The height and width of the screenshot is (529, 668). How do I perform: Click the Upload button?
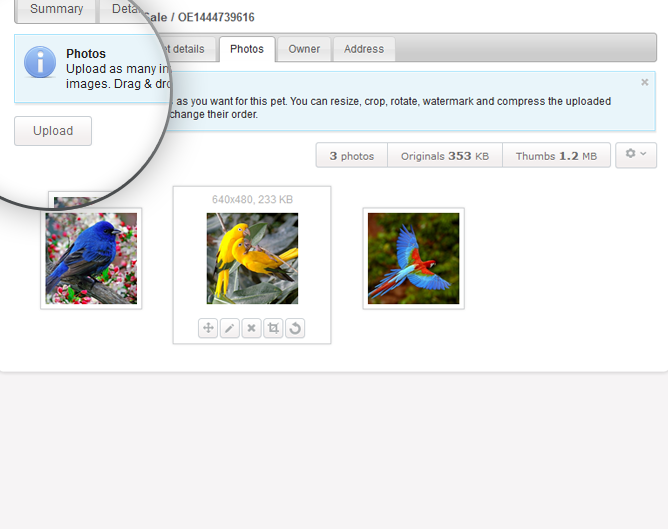[x=53, y=131]
